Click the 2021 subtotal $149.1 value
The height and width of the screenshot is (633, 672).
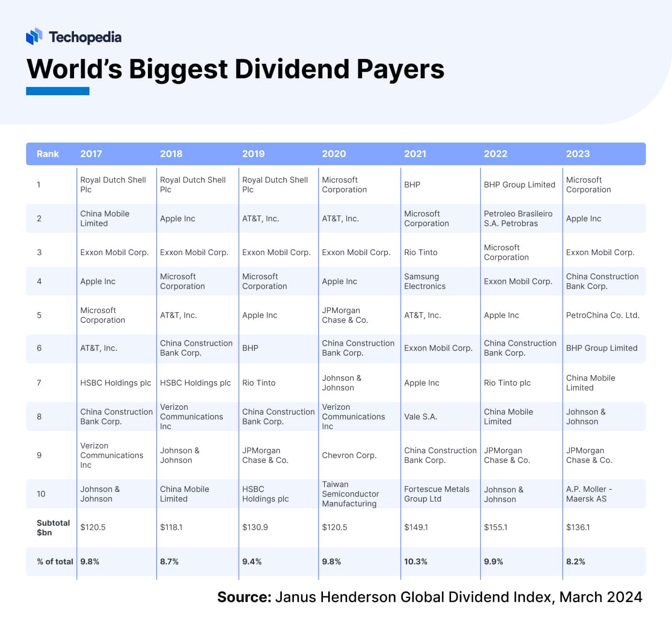point(416,527)
